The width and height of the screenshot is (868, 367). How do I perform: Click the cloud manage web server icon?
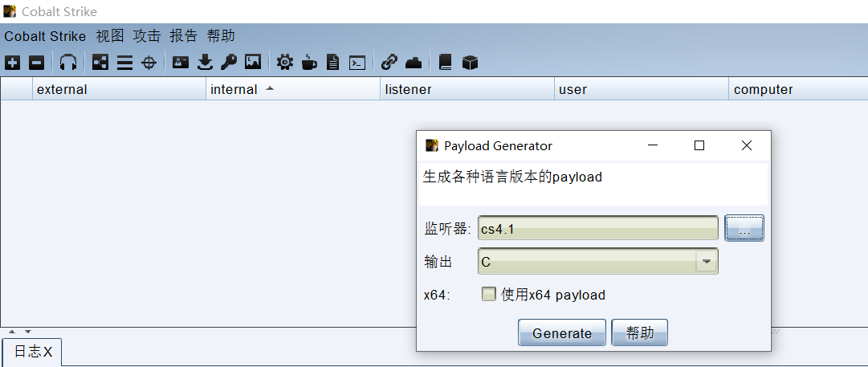[414, 63]
